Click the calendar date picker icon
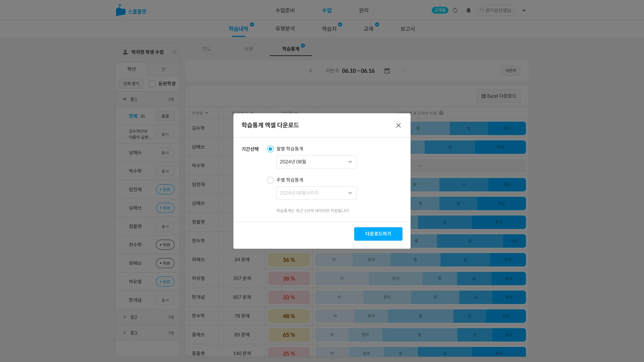The height and width of the screenshot is (362, 644). (387, 71)
